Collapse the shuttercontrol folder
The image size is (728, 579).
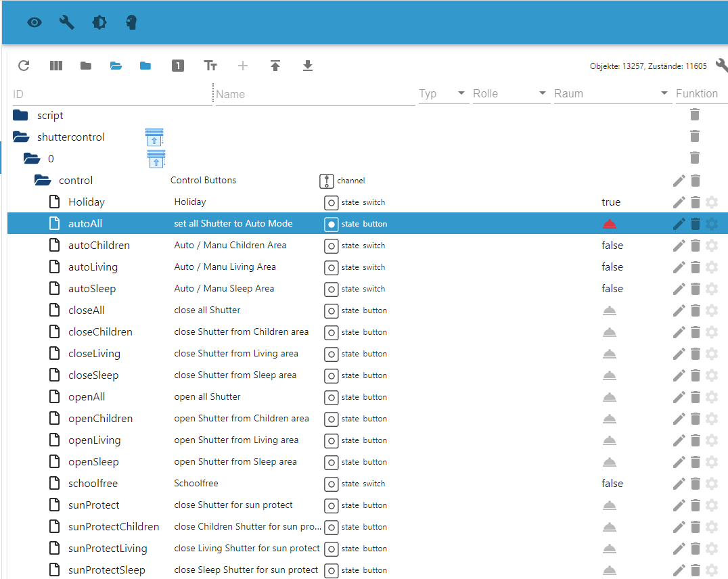point(21,137)
